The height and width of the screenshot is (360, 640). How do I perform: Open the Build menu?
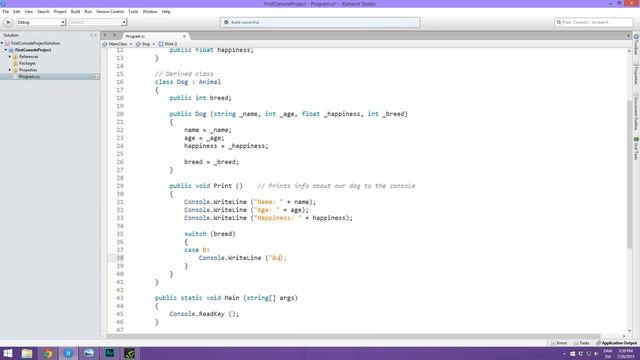point(76,12)
